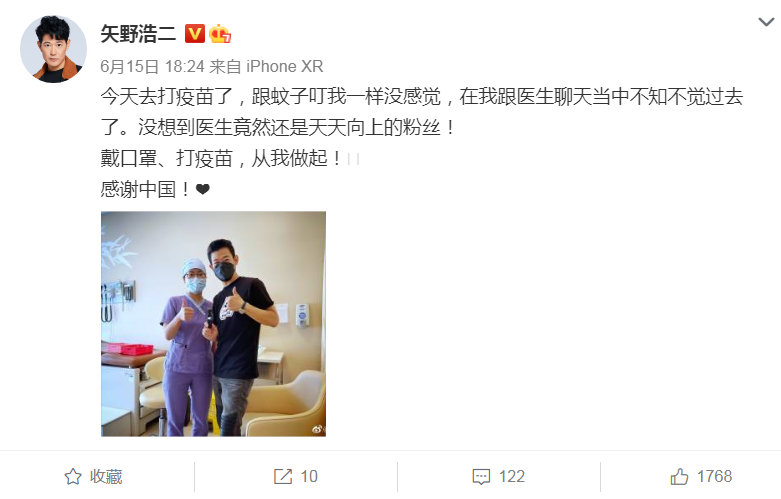
Task: Click the crown membership badge icon
Action: coord(220,34)
